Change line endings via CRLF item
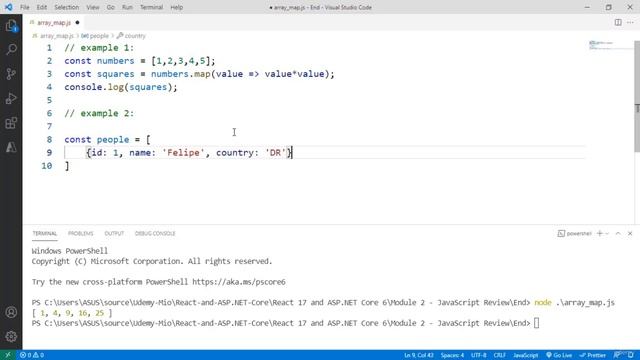 (x=500, y=355)
